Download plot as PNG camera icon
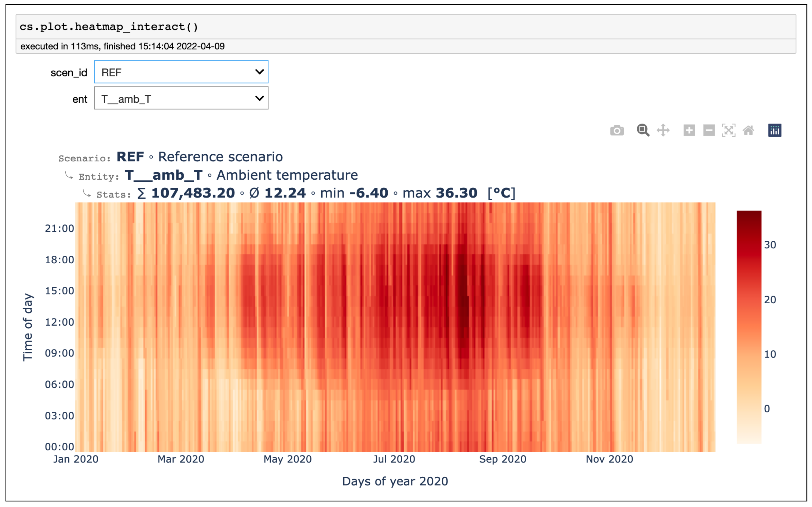 (x=617, y=130)
